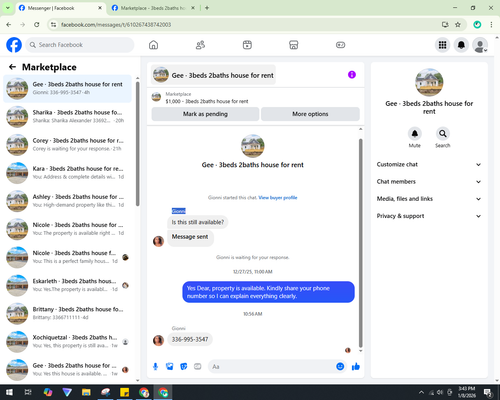Image resolution: width=500 pixels, height=400 pixels.
Task: Open the Facebook menu grid icon
Action: click(x=442, y=45)
